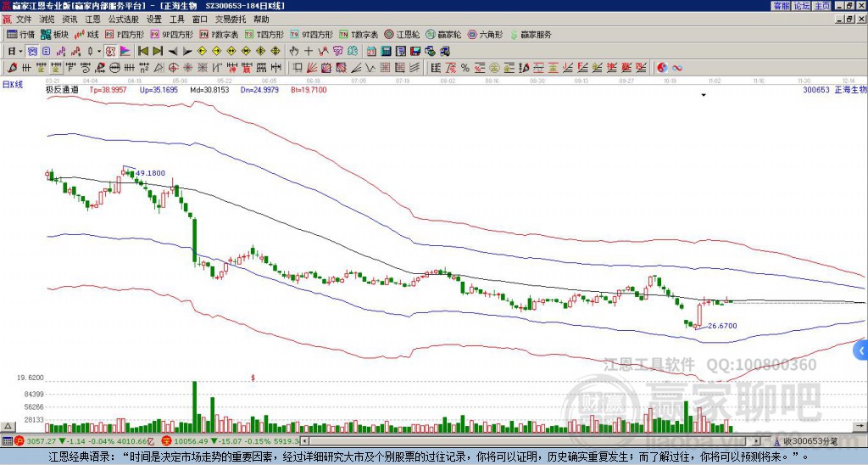Click the 49.1800 high price label
The width and height of the screenshot is (868, 465).
(150, 173)
